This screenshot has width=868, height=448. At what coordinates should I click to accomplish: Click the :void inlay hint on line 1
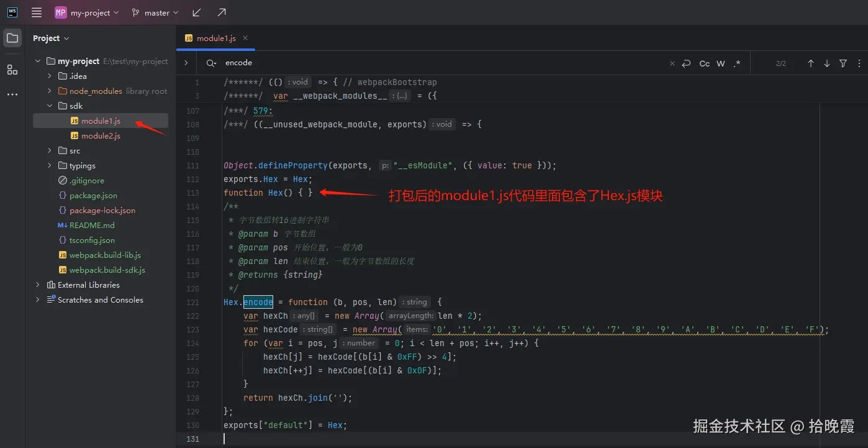tap(299, 82)
